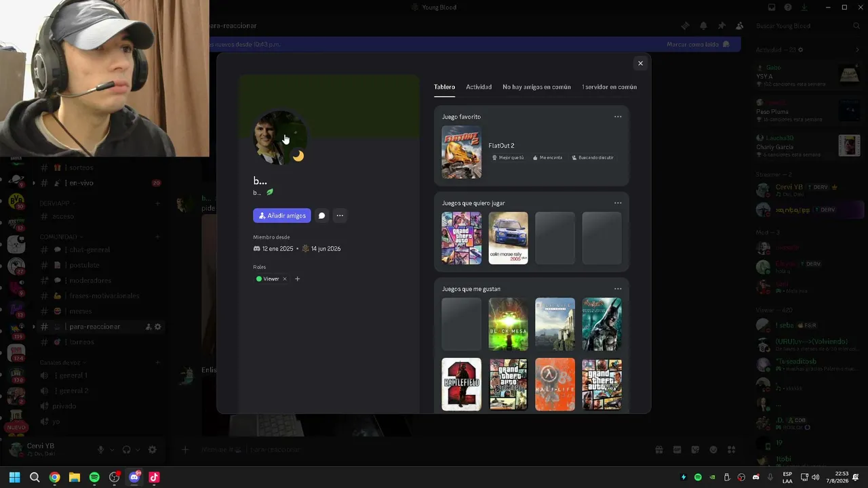
Task: Open the attachment plus button in message bar
Action: [184, 449]
